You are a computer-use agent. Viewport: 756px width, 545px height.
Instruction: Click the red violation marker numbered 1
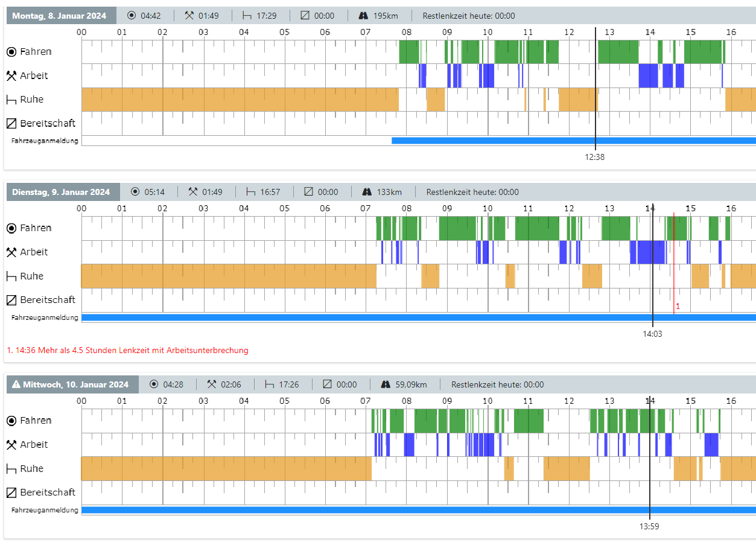point(678,307)
